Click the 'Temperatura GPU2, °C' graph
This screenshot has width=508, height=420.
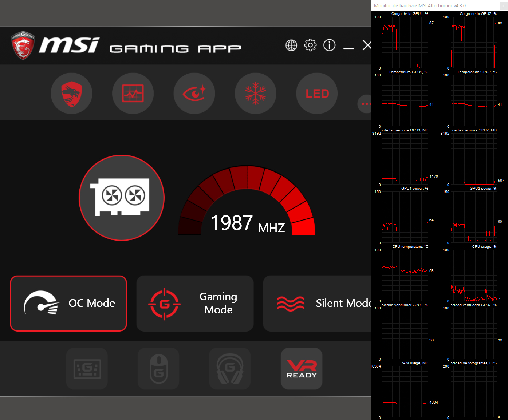(x=474, y=101)
